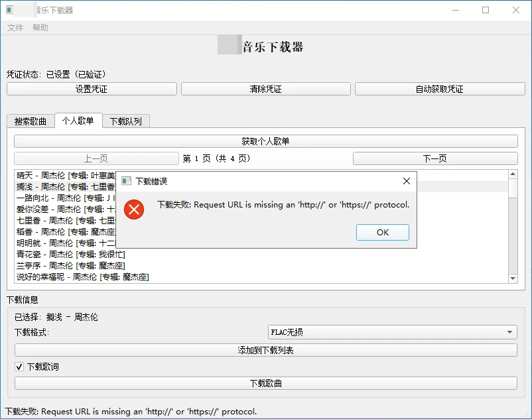Click 获取个人歌单 button
Screen dimensions: 532x419
point(265,141)
